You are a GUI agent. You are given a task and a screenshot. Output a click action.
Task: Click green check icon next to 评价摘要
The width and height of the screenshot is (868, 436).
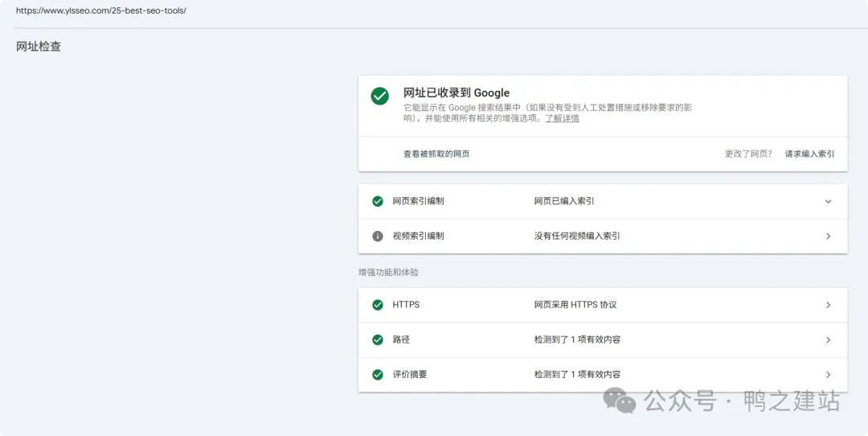click(378, 375)
